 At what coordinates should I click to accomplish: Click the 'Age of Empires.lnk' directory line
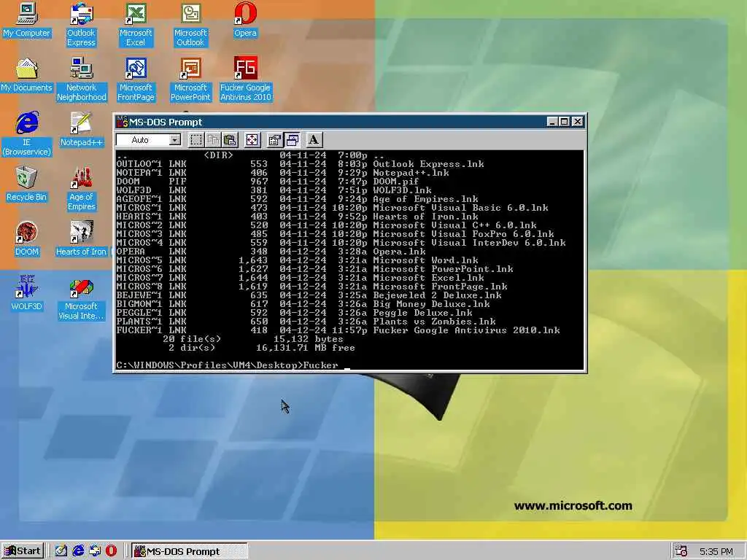pos(298,199)
